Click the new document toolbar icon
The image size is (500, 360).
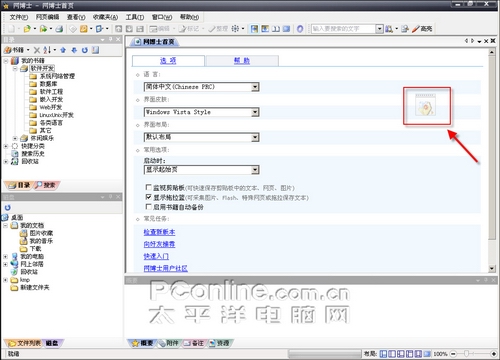(12, 29)
